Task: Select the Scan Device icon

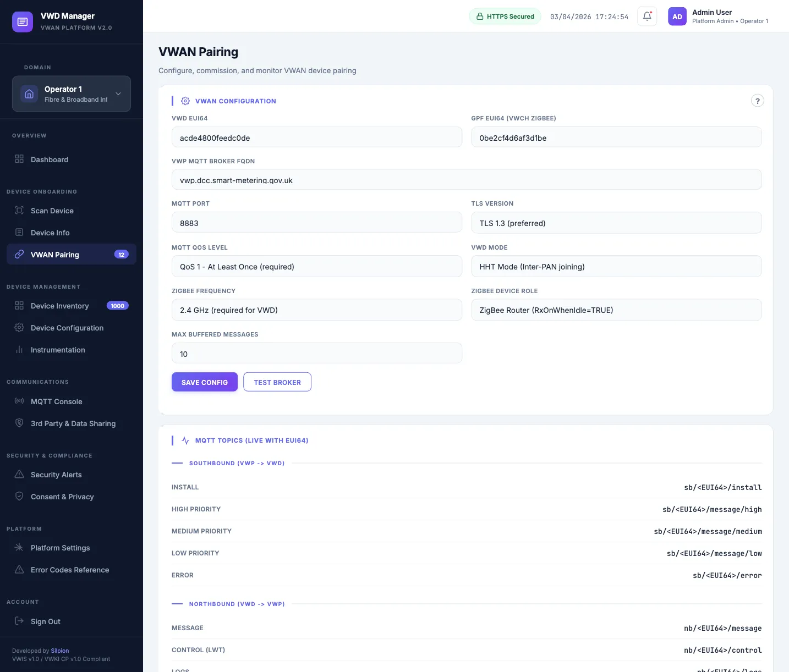Action: click(x=19, y=211)
